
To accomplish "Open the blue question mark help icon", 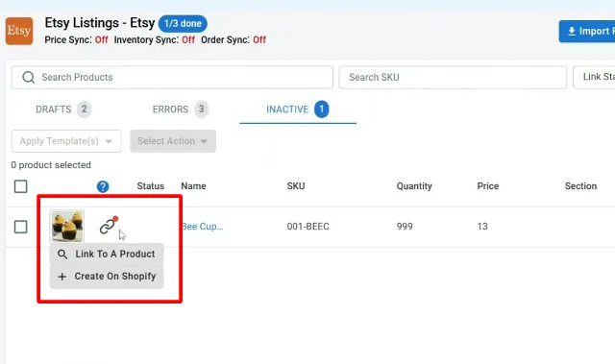I will pos(103,186).
